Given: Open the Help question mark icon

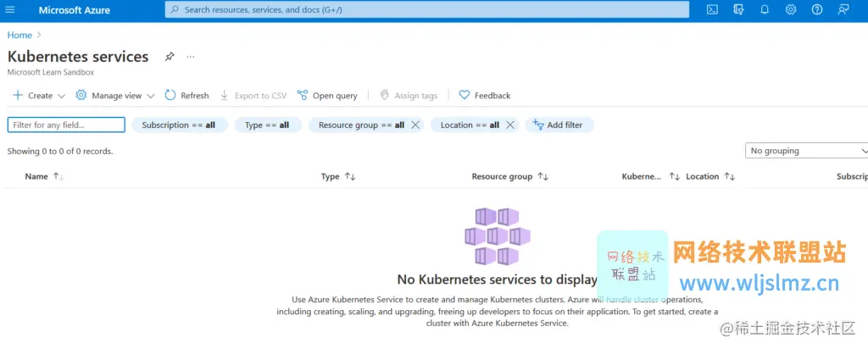Looking at the screenshot, I should coord(817,10).
